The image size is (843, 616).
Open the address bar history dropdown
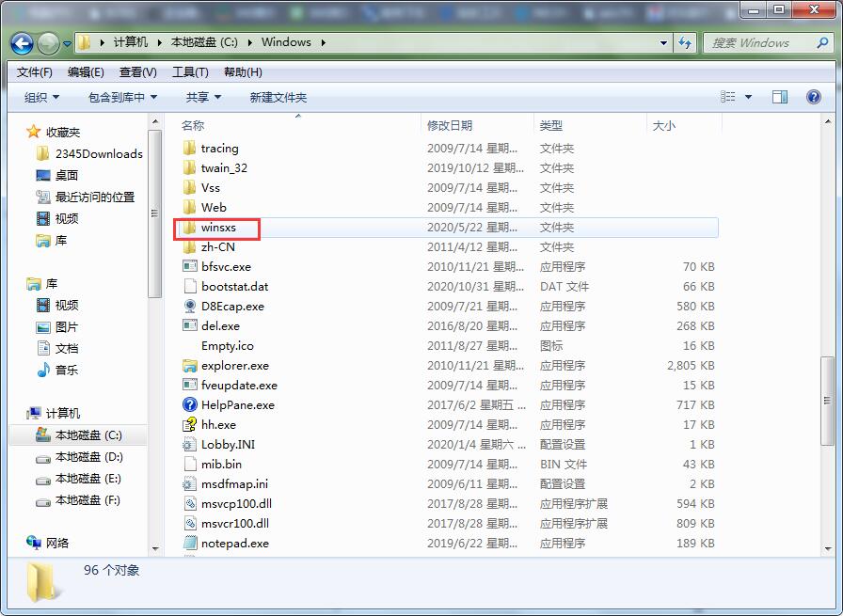663,42
